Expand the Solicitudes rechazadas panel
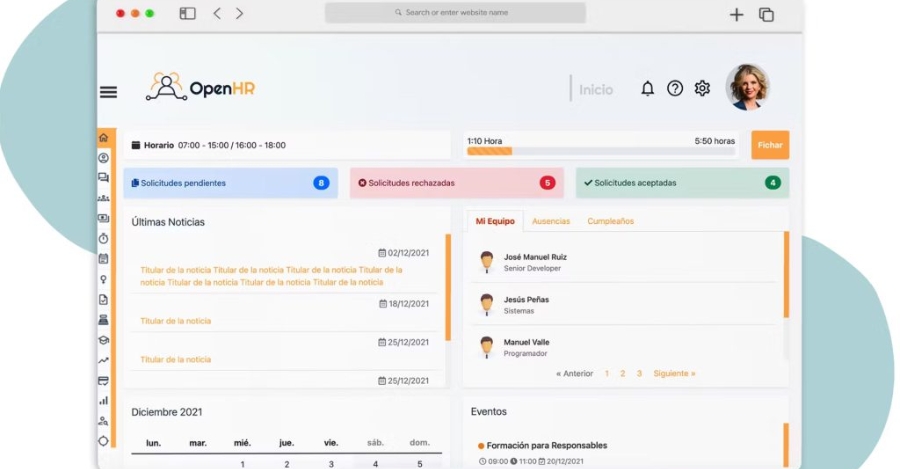The height and width of the screenshot is (469, 900). pos(454,183)
